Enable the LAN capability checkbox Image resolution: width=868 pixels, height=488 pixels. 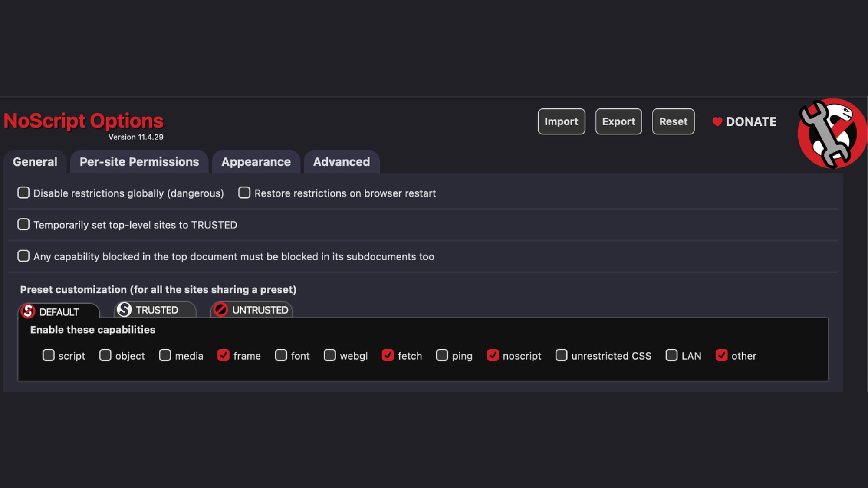coord(672,355)
